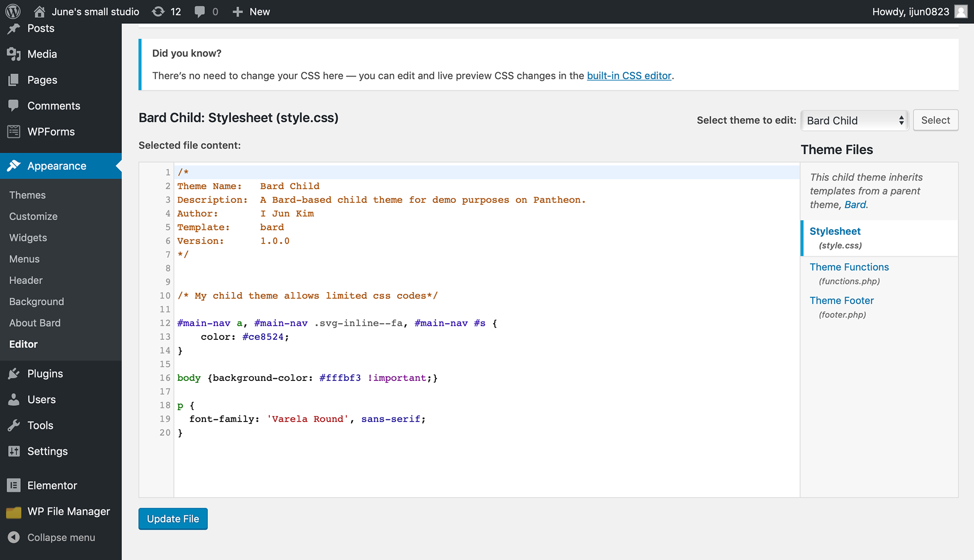This screenshot has width=974, height=560.
Task: Click the home icon beside June's small studio
Action: [x=39, y=11]
